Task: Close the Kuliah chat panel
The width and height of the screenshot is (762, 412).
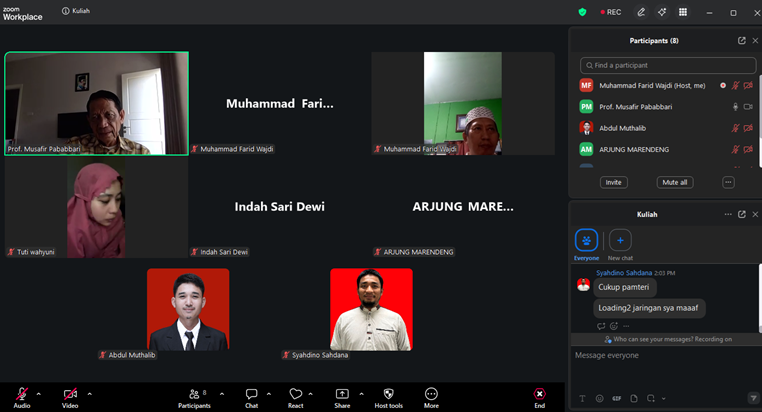Action: click(x=755, y=214)
